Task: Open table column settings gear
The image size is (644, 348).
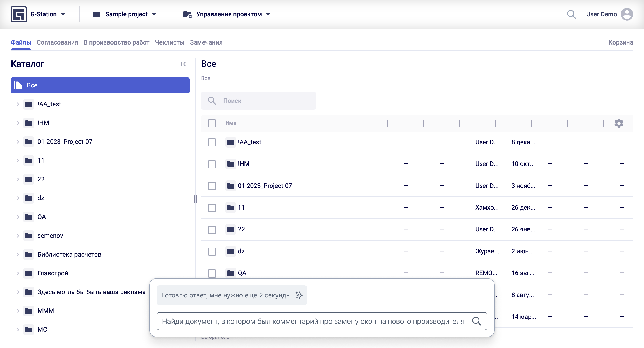Action: [619, 123]
